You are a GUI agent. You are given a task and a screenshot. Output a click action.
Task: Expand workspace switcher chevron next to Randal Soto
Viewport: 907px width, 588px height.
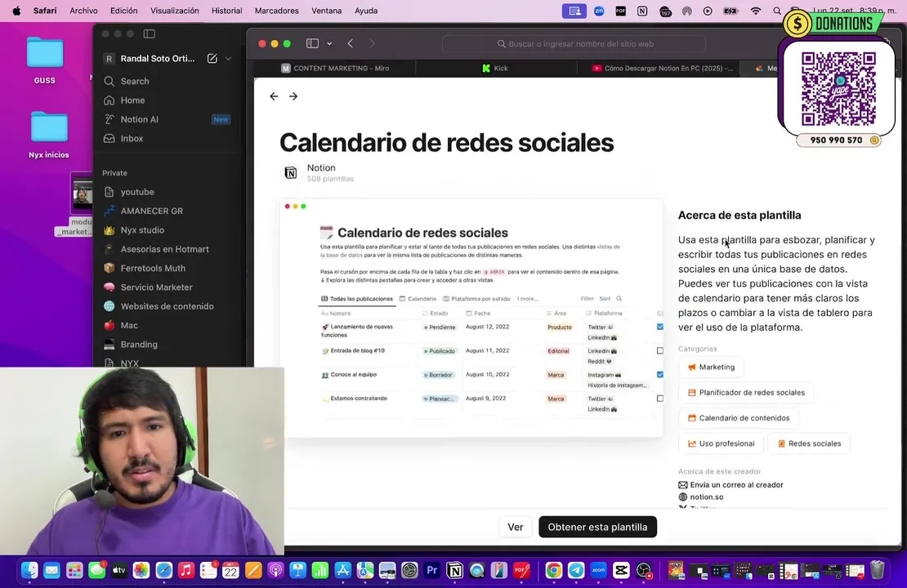[x=229, y=59]
